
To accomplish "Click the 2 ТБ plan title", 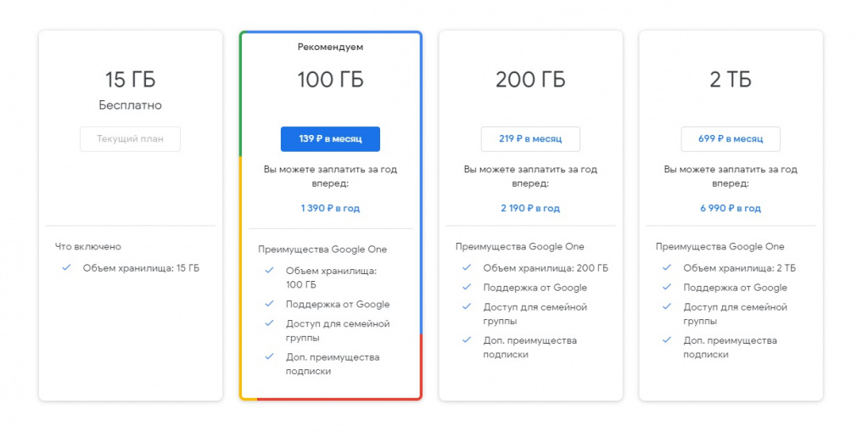I will pos(731,81).
